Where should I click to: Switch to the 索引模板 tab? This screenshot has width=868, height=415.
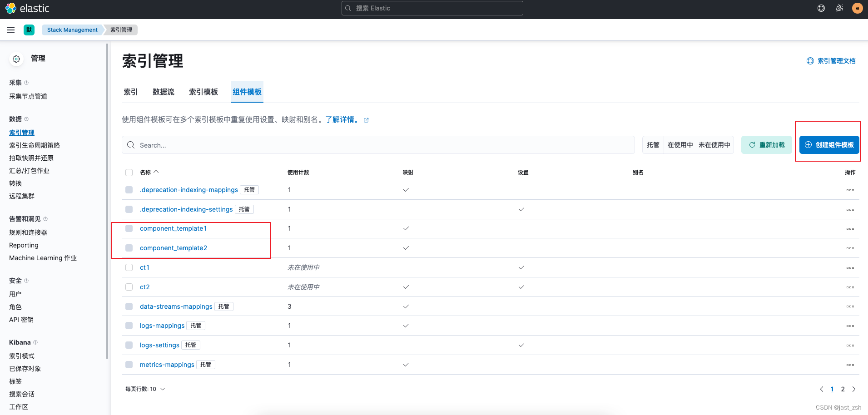(203, 92)
